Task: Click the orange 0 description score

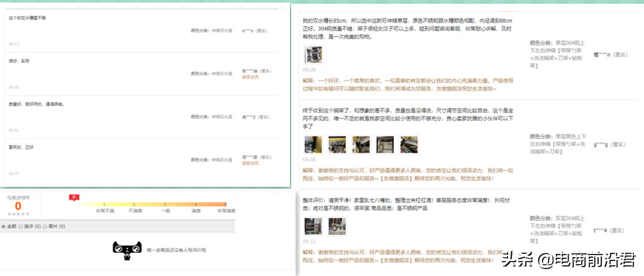Action: coord(18,206)
